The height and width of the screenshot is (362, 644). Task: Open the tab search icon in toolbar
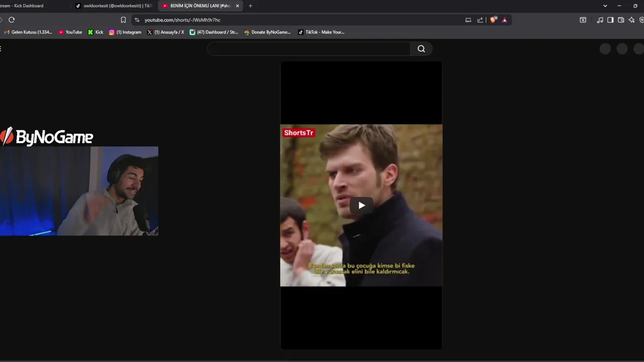583,20
